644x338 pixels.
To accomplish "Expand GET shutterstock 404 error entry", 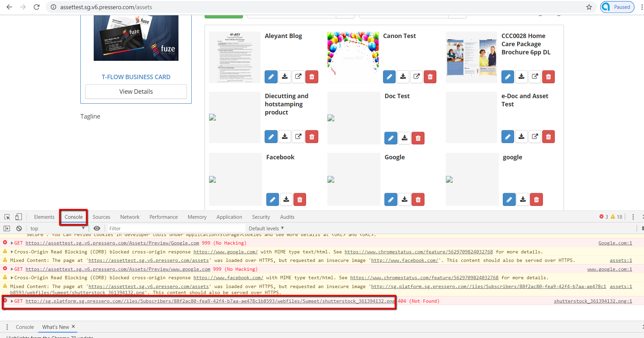I will coord(12,301).
